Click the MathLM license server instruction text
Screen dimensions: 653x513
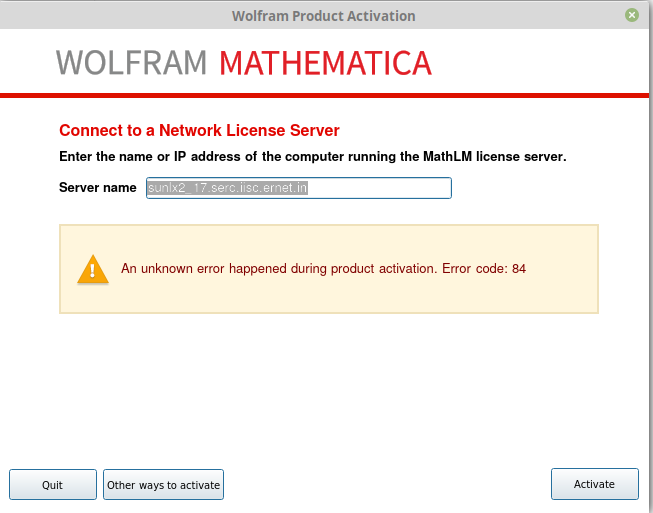pos(313,157)
